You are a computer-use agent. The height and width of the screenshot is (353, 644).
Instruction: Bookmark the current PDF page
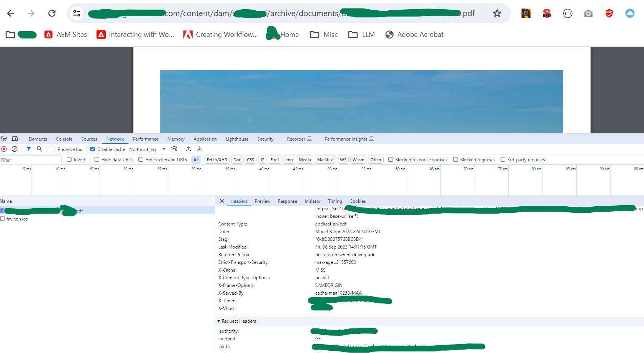tap(497, 13)
